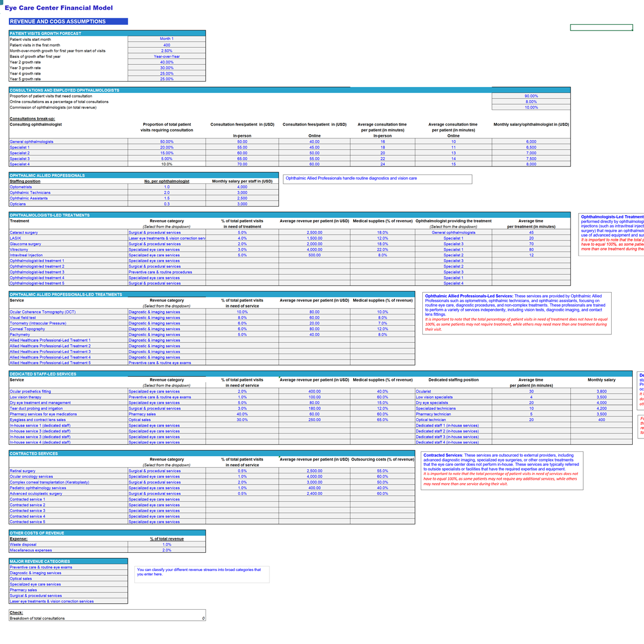Click the green-outlined active cell at top right
This screenshot has height=644, width=644.
click(x=601, y=27)
